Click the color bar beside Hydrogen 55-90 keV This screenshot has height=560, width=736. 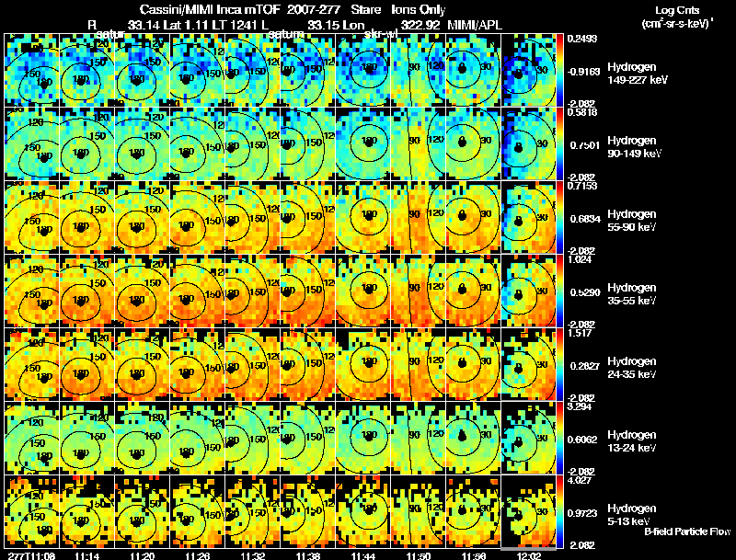559,218
